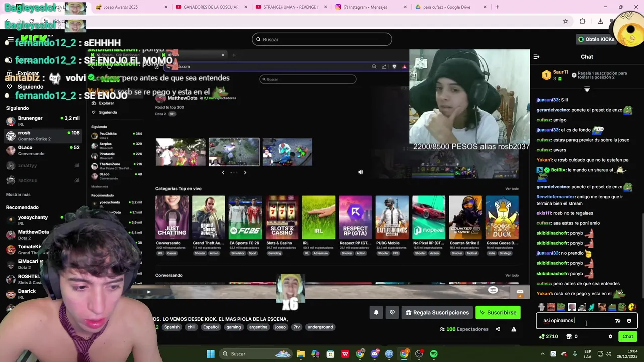Viewport: 644px width, 362px height.
Task: Open the browser extensions puzzle icon
Action: (583, 21)
